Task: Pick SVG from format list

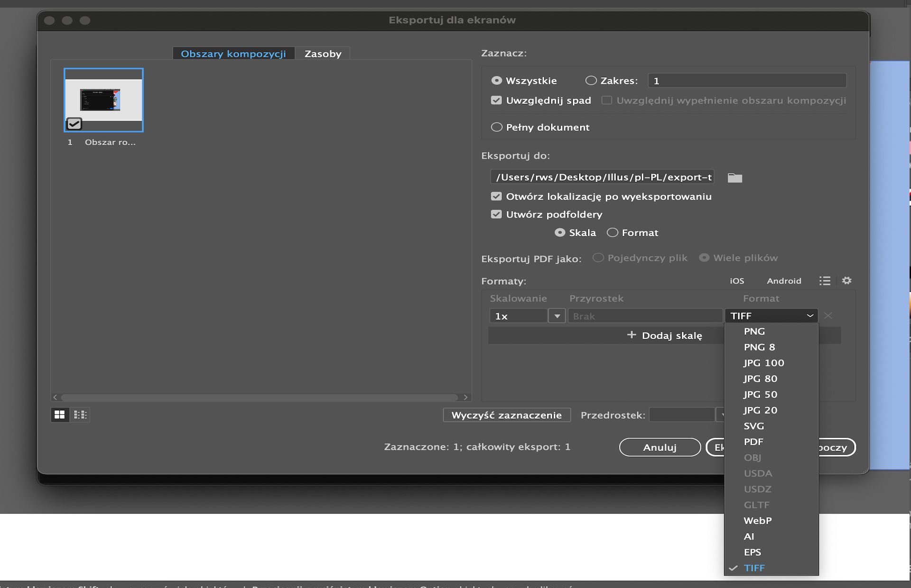Action: click(x=753, y=426)
